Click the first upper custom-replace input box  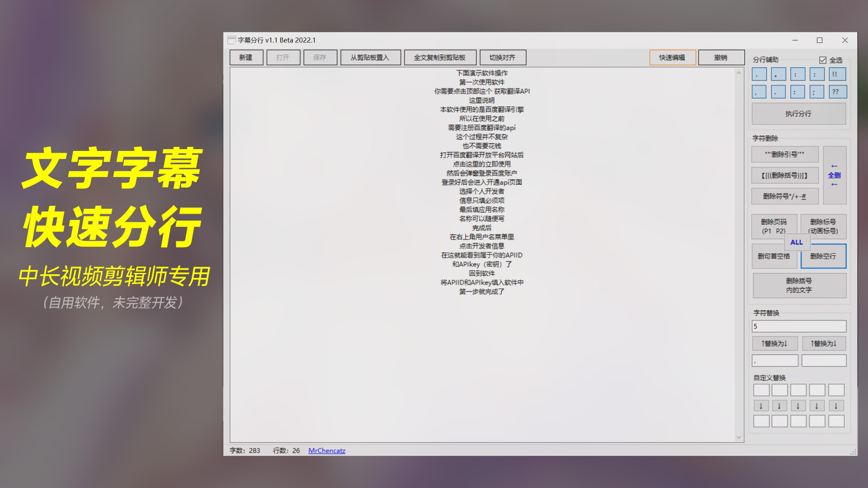(761, 390)
